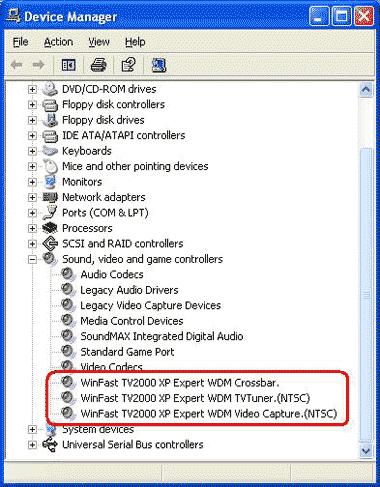Select WinFast TV2000 XP Expert WDM Crossbar
The image size is (380, 487).
pos(180,383)
